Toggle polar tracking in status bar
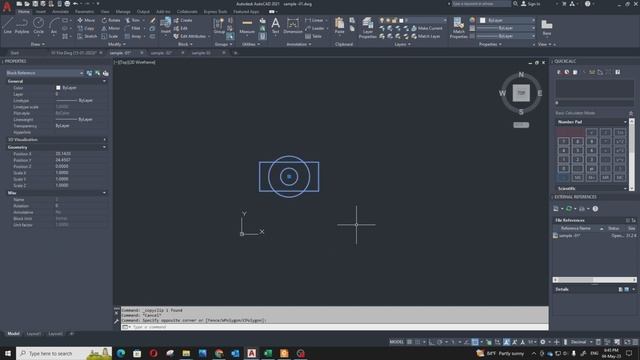 coord(440,342)
